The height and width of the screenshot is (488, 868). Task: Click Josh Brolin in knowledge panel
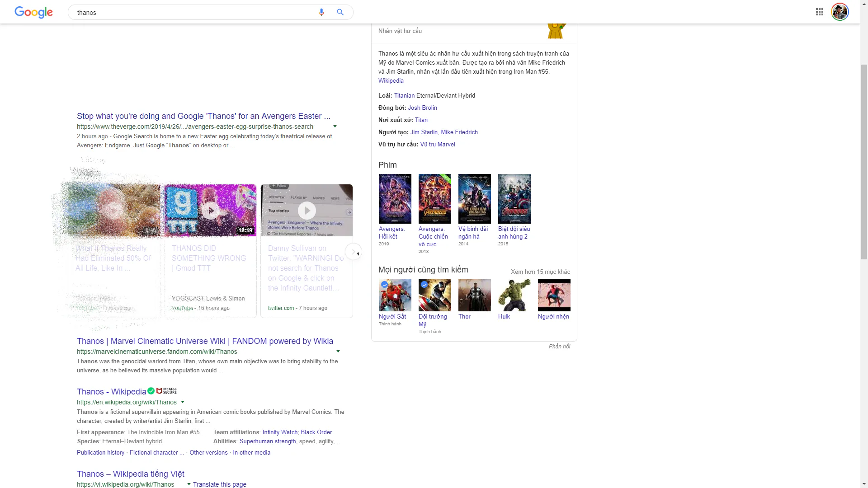422,108
